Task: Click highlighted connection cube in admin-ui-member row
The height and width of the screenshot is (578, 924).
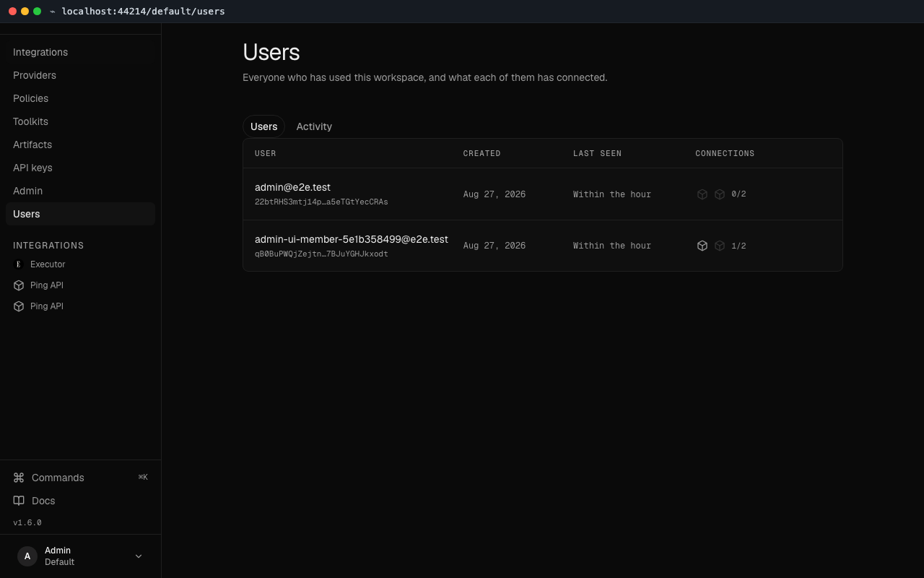Action: [702, 246]
